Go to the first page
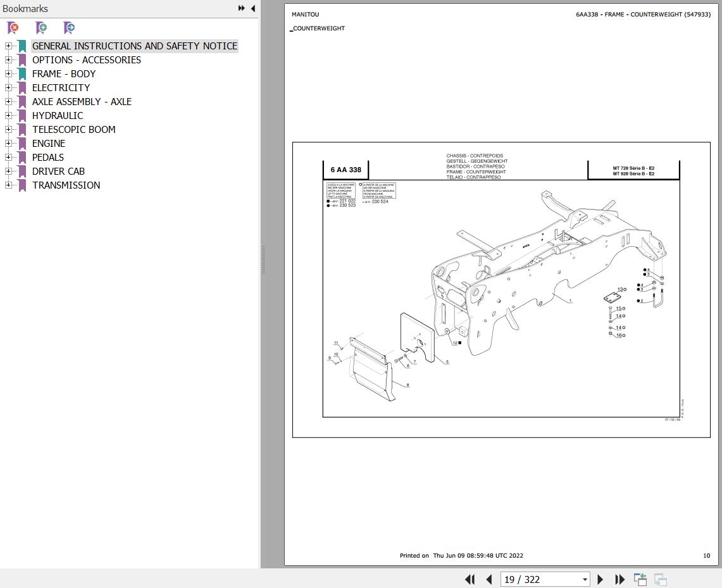This screenshot has width=722, height=588. coord(470,579)
